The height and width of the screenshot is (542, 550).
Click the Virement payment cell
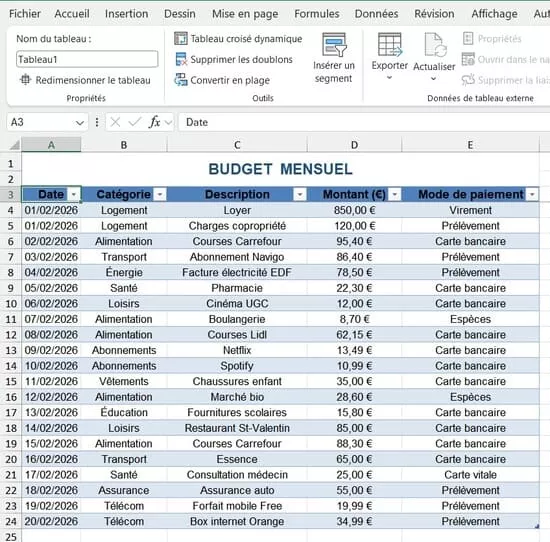coord(470,210)
